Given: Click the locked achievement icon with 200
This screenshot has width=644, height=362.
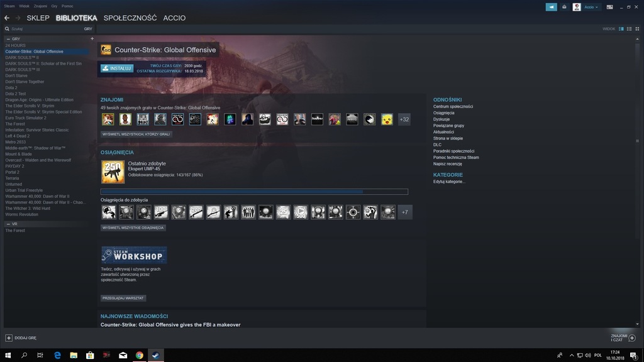Looking at the screenshot, I should tap(196, 212).
